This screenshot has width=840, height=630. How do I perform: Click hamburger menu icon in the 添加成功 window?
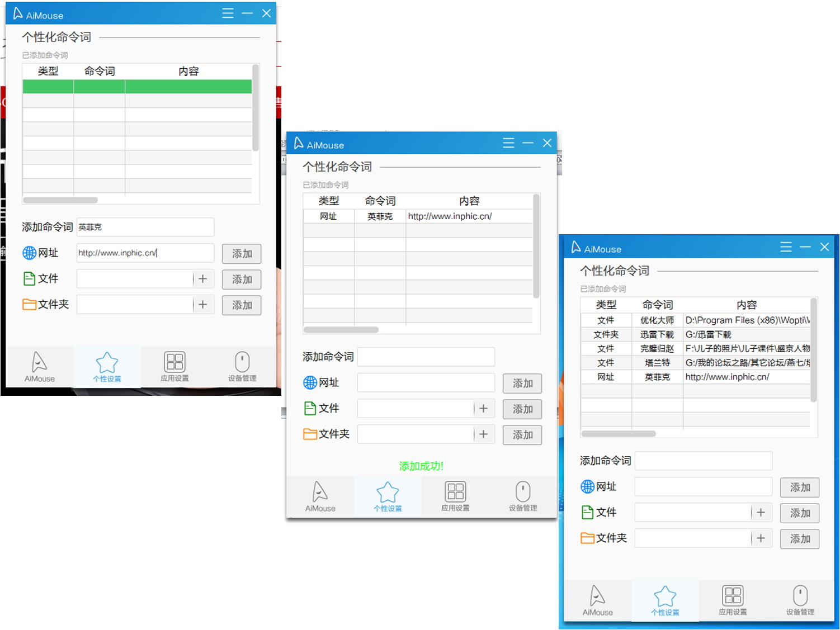pyautogui.click(x=508, y=143)
